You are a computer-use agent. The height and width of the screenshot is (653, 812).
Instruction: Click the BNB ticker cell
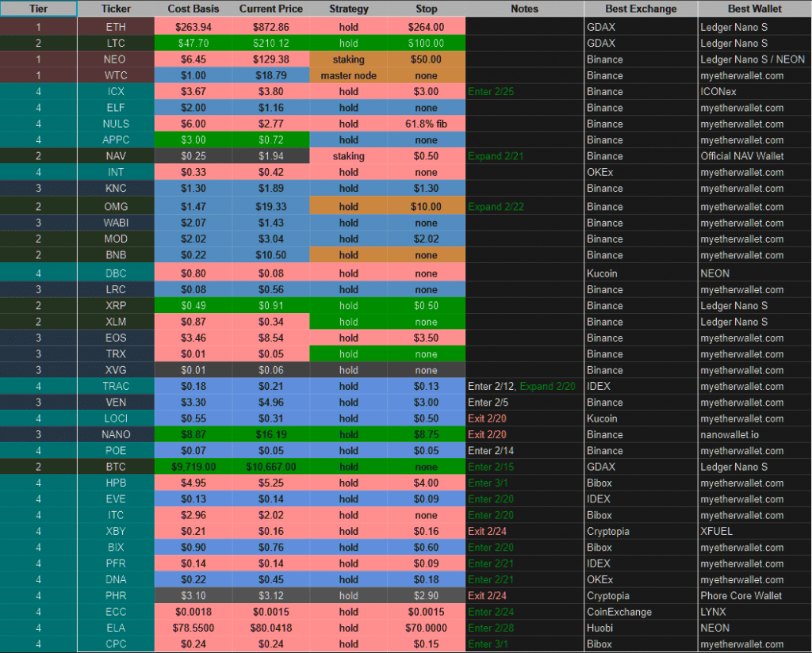pos(116,255)
